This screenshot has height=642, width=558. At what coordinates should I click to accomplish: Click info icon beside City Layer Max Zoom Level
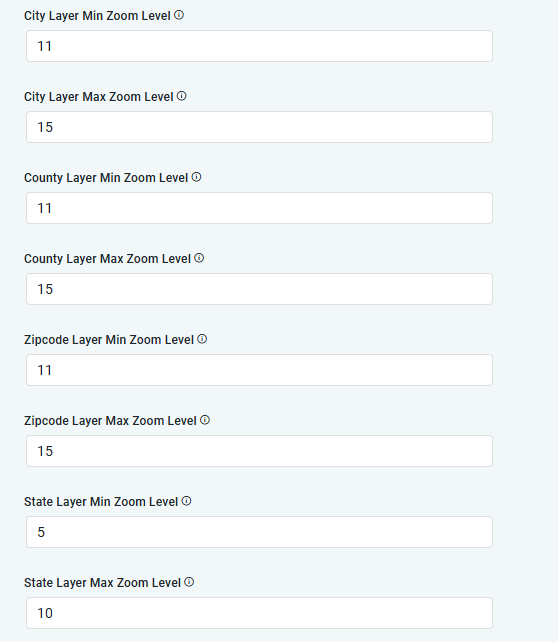(182, 96)
